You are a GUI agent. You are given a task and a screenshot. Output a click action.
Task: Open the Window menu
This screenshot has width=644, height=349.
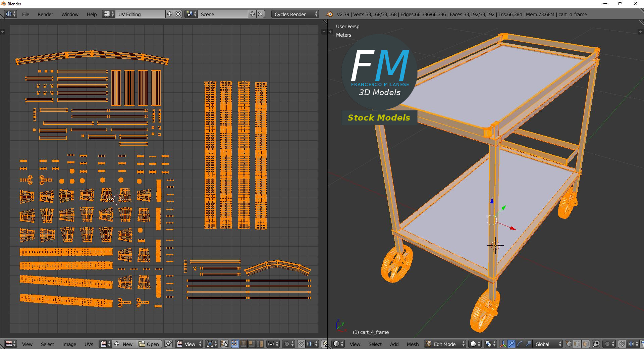(x=70, y=14)
